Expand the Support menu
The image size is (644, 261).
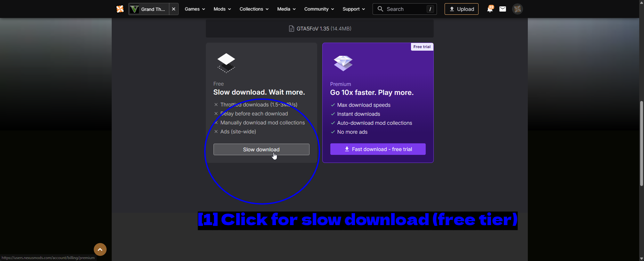click(x=353, y=9)
